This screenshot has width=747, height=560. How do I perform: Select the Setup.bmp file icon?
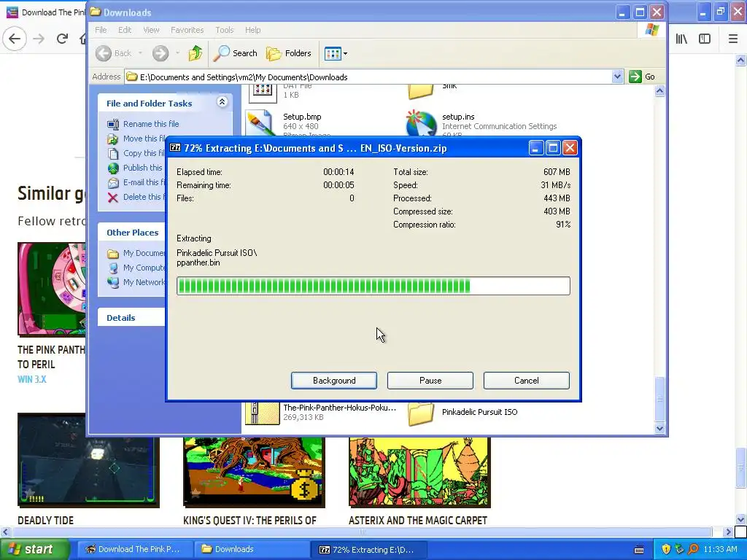(x=260, y=122)
